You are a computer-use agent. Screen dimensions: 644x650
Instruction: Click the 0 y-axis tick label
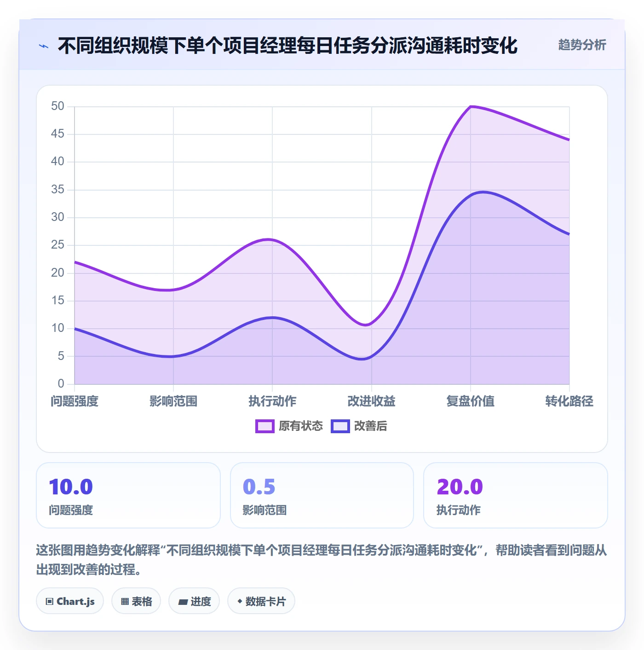pyautogui.click(x=61, y=383)
